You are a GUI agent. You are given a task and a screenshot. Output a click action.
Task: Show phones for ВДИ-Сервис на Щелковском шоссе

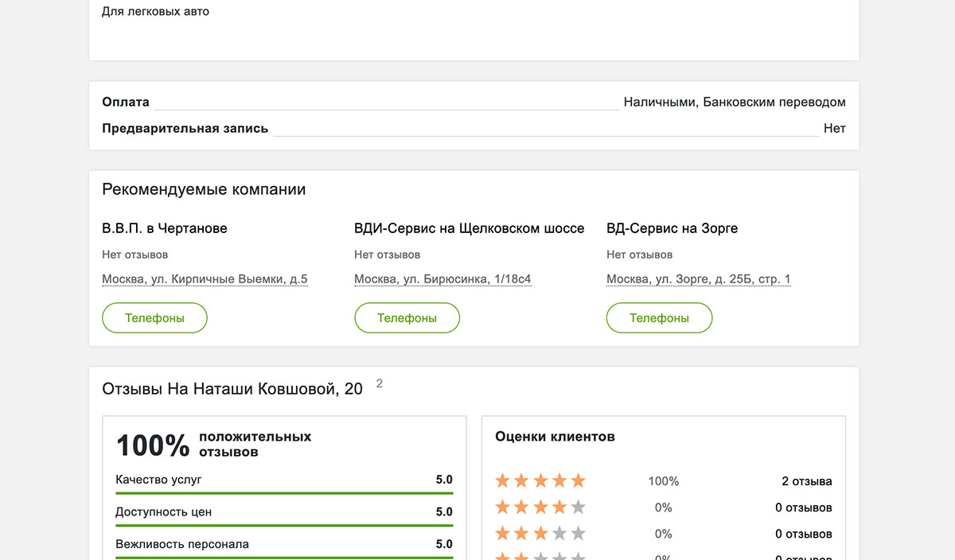(x=407, y=318)
